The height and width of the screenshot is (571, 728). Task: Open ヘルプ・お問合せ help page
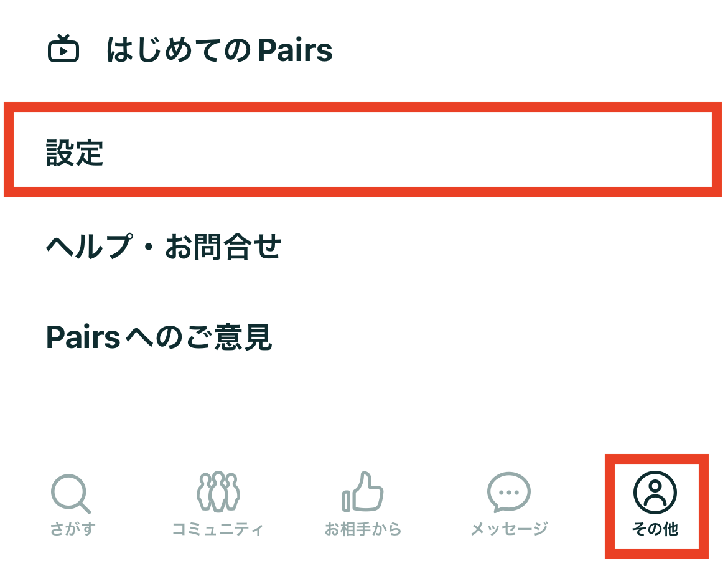point(164,246)
